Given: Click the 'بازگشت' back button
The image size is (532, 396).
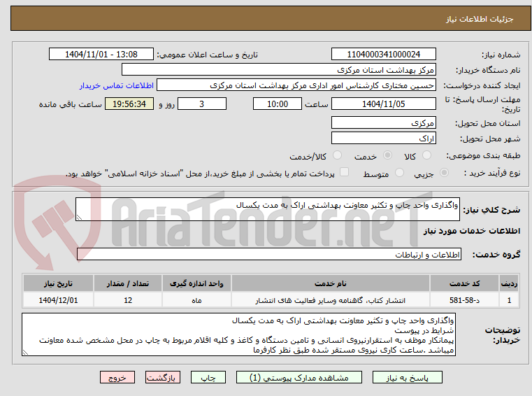Looking at the screenshot, I should coord(162,377).
